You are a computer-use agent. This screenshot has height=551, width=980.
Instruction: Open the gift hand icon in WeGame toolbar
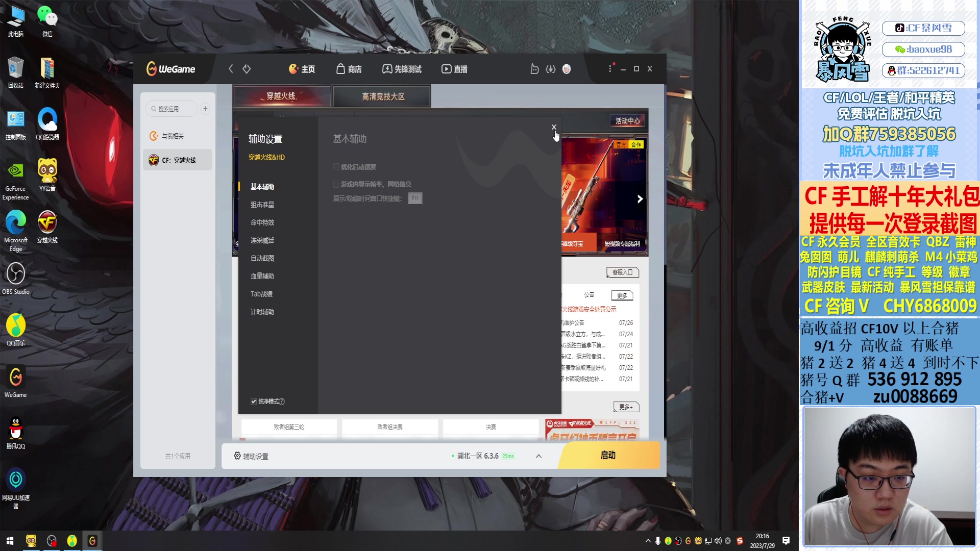point(534,69)
